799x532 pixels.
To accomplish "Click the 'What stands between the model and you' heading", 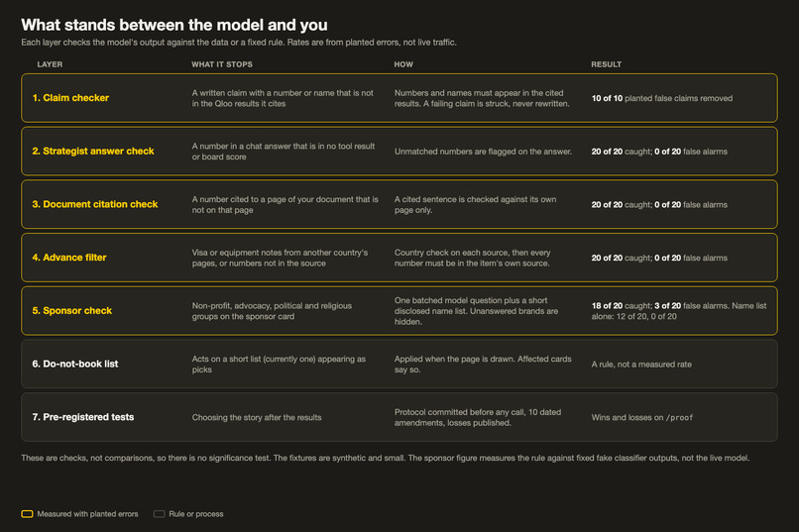I will click(174, 25).
